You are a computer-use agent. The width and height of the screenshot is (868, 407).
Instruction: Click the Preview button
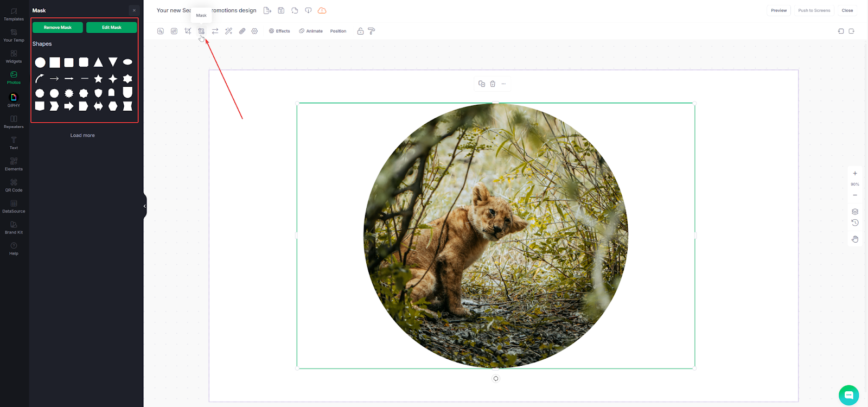[x=779, y=10]
